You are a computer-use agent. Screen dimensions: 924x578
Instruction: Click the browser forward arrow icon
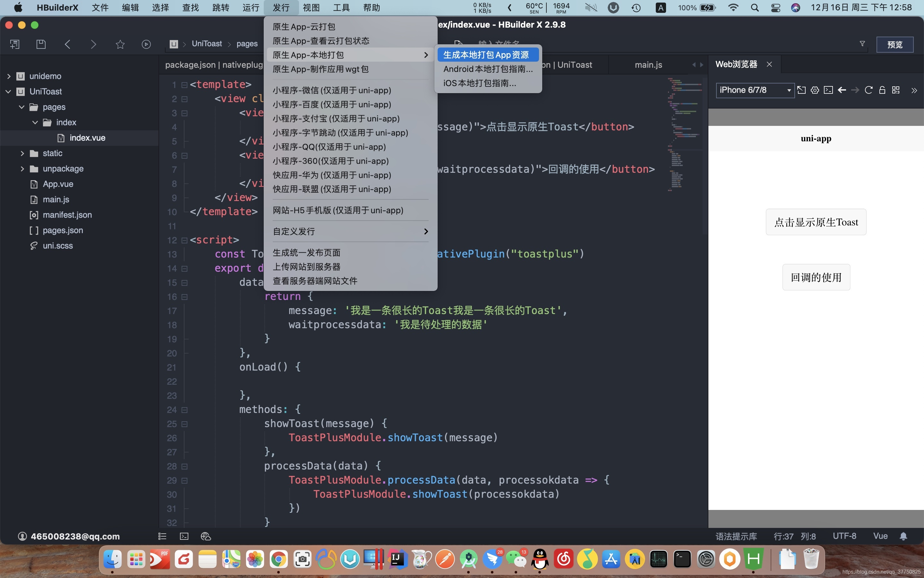855,90
